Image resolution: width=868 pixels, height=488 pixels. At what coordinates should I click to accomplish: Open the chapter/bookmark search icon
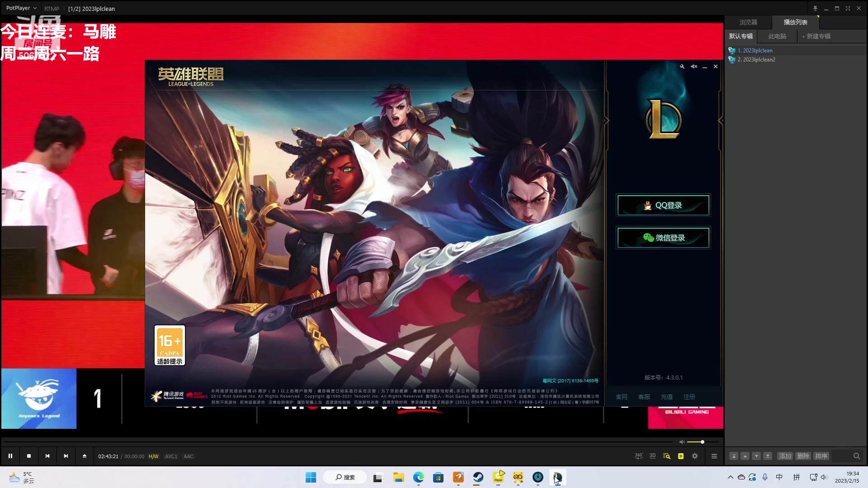666,456
